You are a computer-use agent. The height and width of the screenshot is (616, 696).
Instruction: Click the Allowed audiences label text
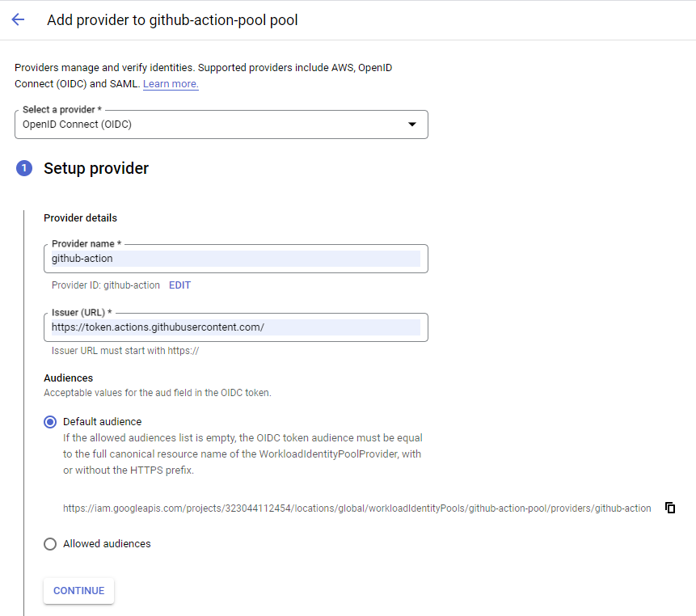[107, 544]
